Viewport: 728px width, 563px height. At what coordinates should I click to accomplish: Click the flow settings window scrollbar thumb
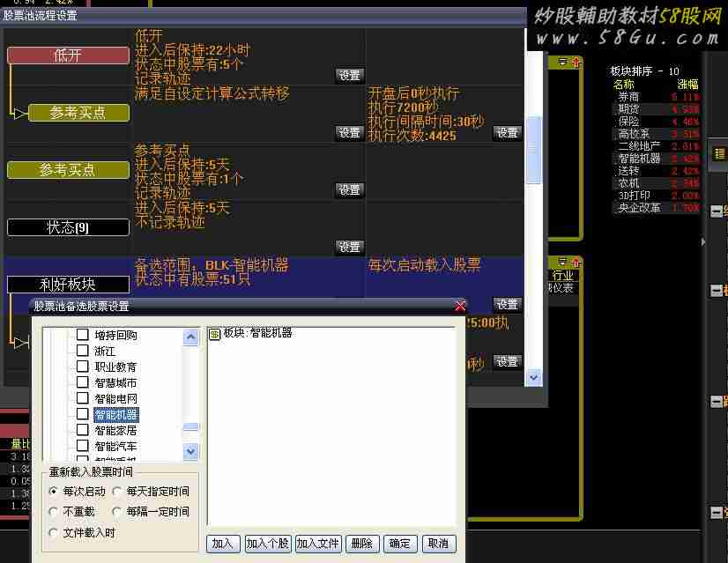point(533,149)
